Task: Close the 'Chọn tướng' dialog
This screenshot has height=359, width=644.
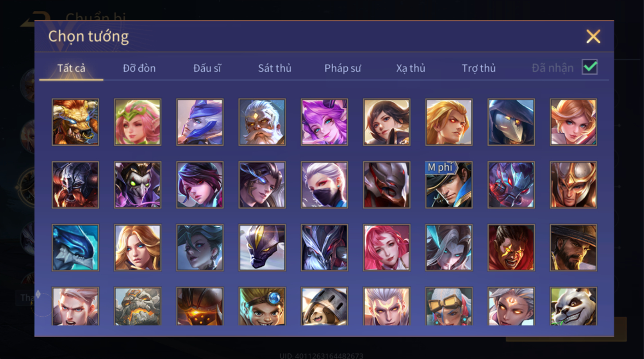Action: tap(593, 36)
